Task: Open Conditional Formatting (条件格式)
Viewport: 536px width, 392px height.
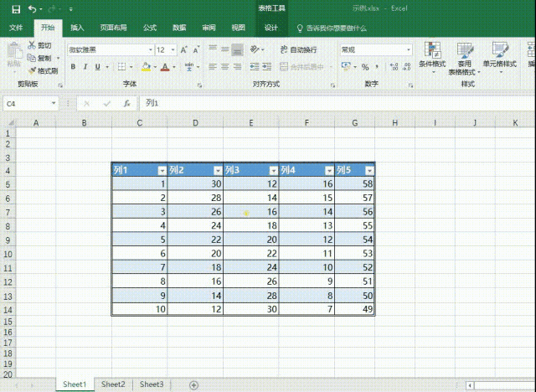Action: point(432,55)
